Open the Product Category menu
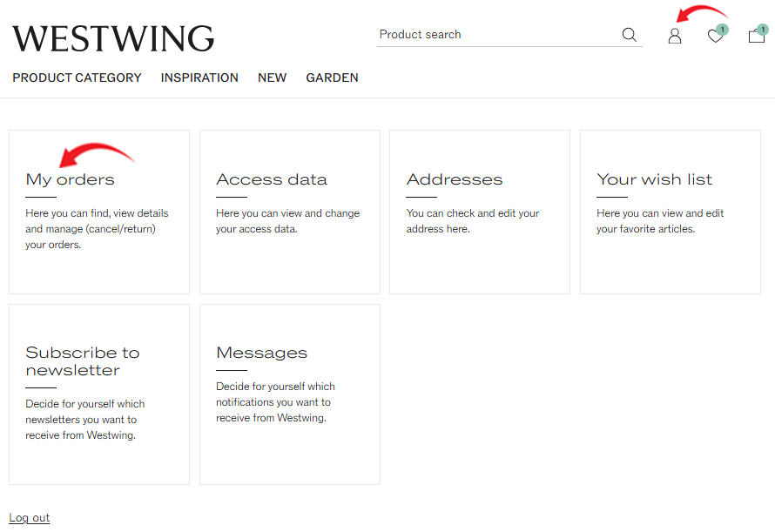Screen dimensions: 775x532 pos(77,77)
